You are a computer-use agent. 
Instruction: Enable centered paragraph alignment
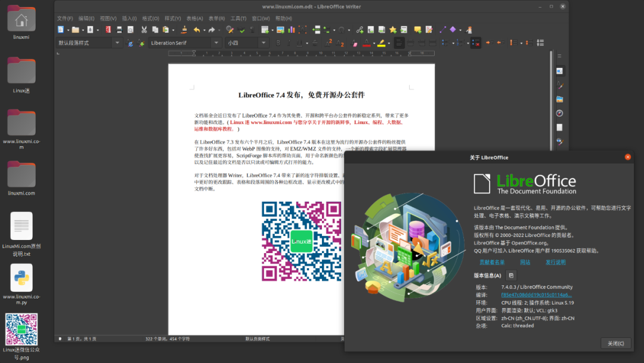coord(411,42)
